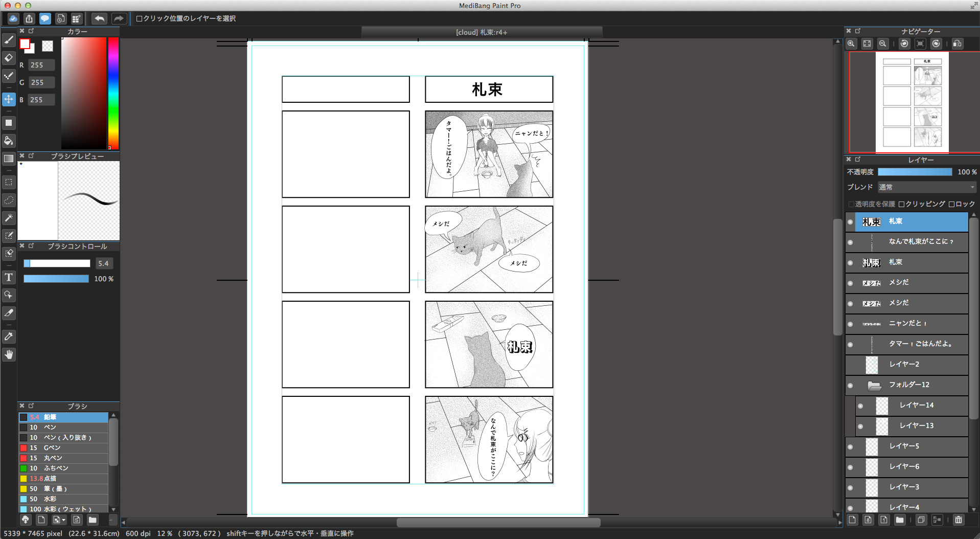The width and height of the screenshot is (980, 539).
Task: Select the Eraser tool
Action: point(9,58)
